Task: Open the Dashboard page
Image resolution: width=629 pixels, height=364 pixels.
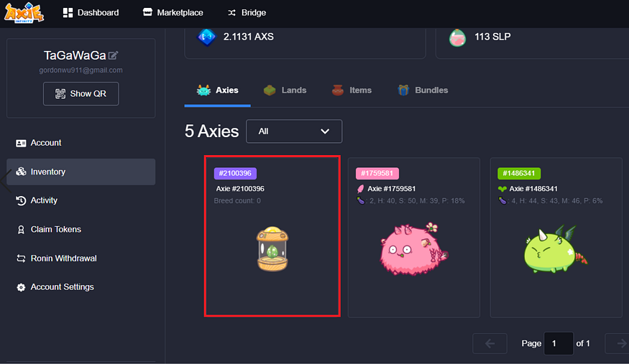Action: [91, 13]
